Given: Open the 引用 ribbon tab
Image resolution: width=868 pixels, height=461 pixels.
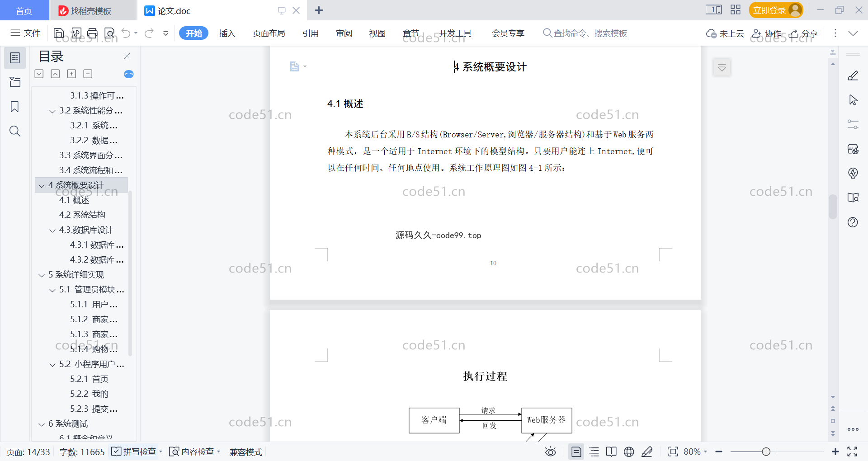Looking at the screenshot, I should click(x=311, y=33).
